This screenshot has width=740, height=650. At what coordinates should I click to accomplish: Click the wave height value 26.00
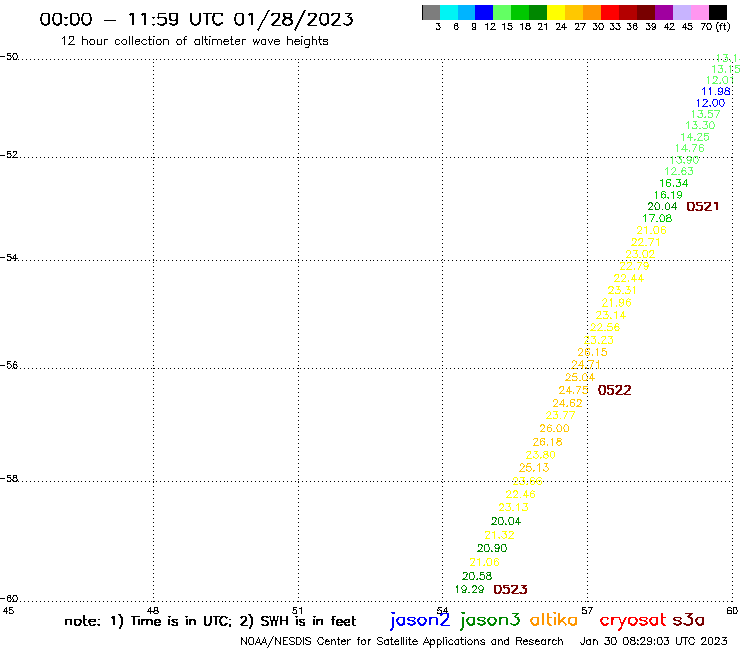click(555, 428)
